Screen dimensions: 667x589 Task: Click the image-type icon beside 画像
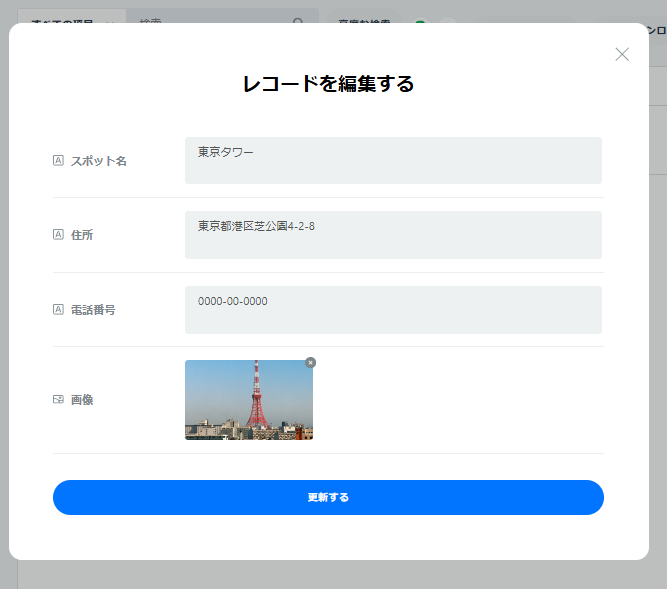[x=58, y=399]
